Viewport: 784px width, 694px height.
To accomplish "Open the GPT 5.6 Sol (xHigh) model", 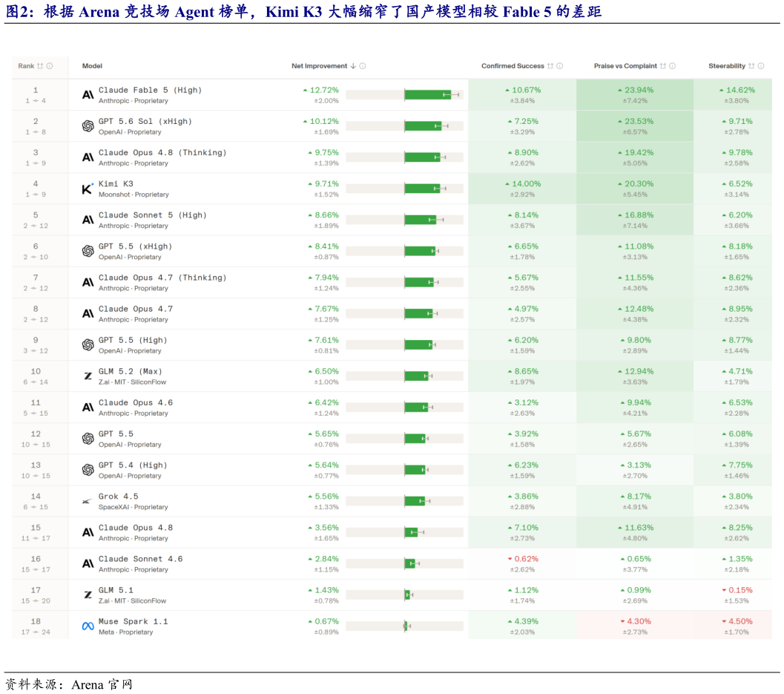I will click(145, 122).
